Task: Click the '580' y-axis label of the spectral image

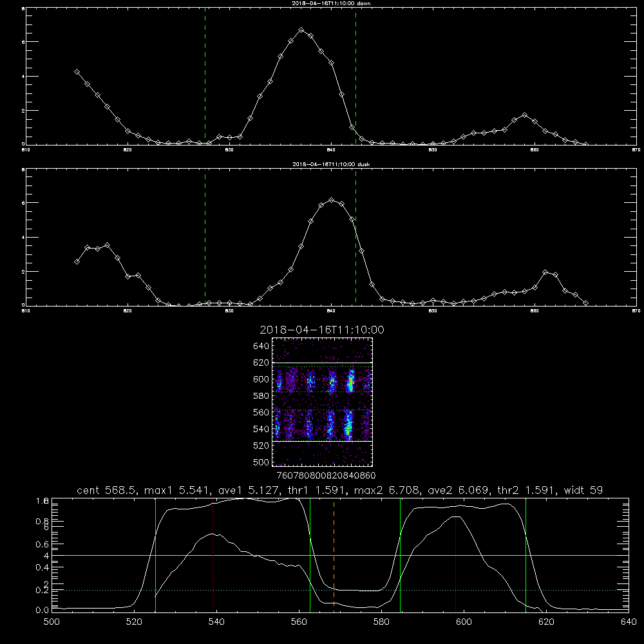Action: (261, 396)
